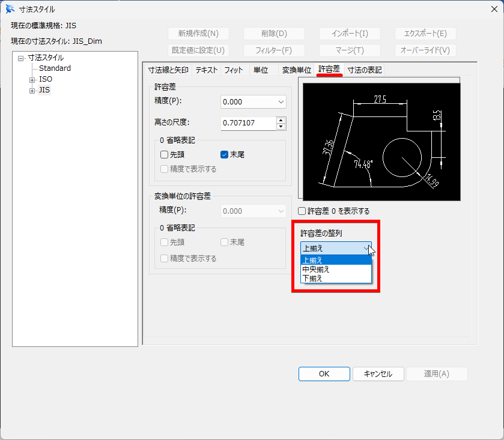The height and width of the screenshot is (440, 504).
Task: Click the マージ(T) button
Action: pos(350,50)
